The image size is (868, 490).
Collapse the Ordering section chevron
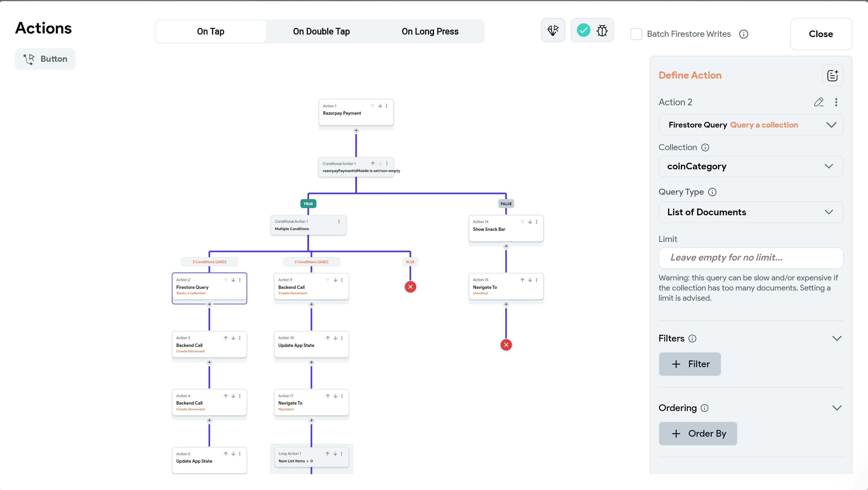click(x=837, y=408)
